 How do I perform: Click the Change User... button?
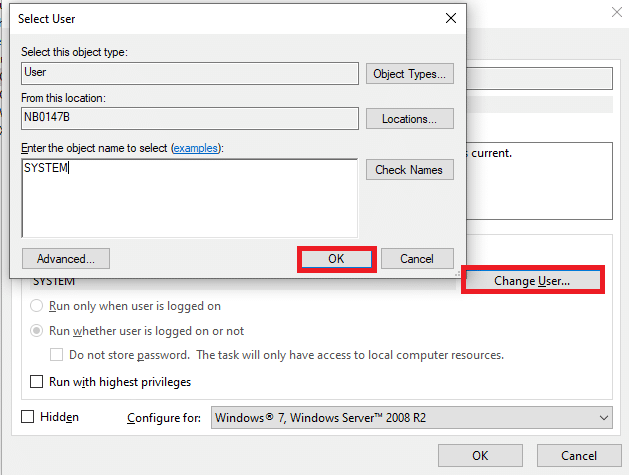[x=532, y=281]
